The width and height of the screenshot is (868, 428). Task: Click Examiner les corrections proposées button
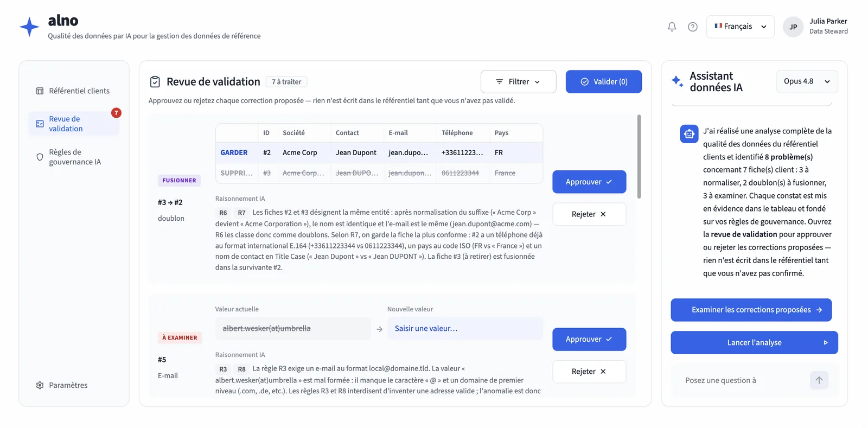[x=751, y=310]
